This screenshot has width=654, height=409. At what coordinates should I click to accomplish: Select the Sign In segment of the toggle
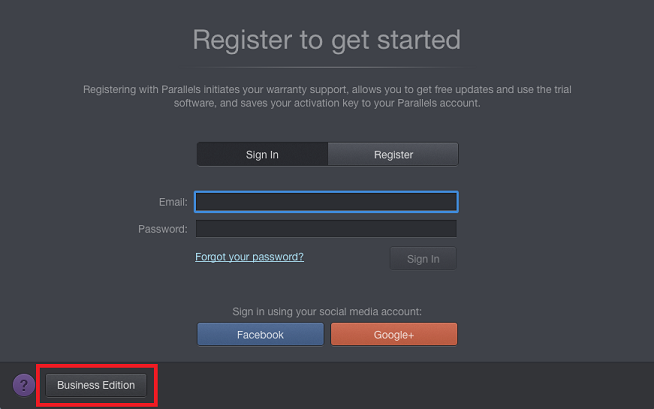point(262,155)
